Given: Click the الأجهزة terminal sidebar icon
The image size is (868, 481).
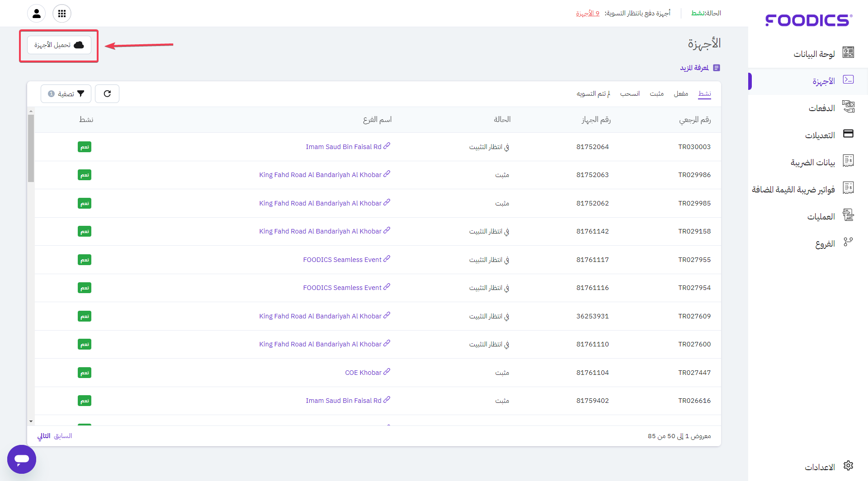Looking at the screenshot, I should click(848, 80).
